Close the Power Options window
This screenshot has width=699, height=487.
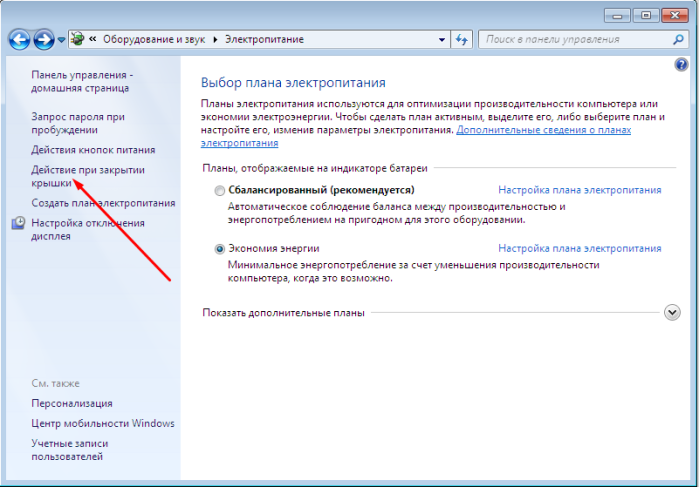[x=675, y=16]
